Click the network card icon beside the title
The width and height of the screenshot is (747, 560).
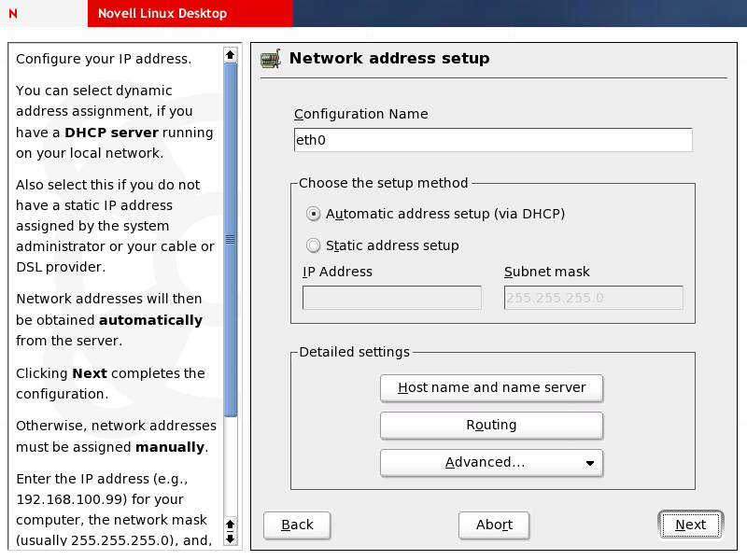(x=271, y=59)
